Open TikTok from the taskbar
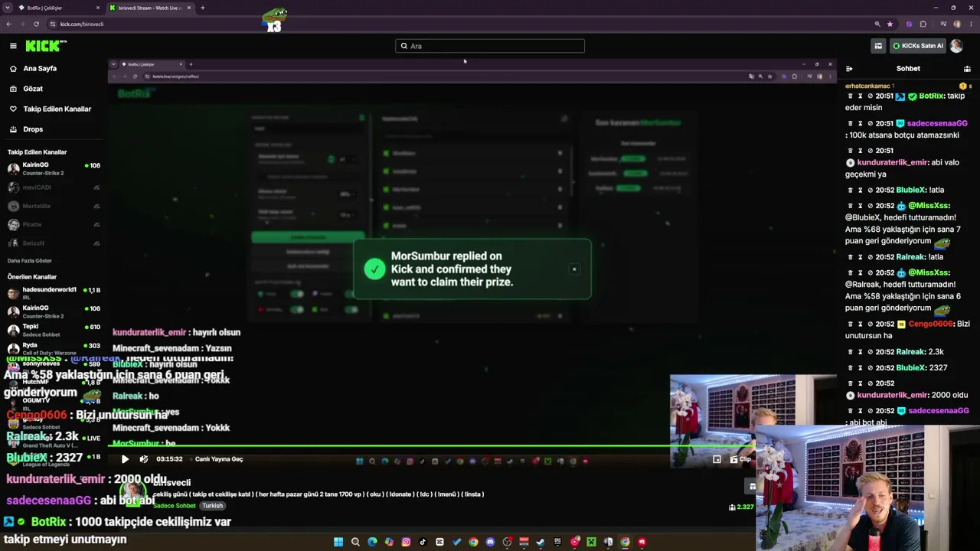980x551 pixels. pos(423,542)
